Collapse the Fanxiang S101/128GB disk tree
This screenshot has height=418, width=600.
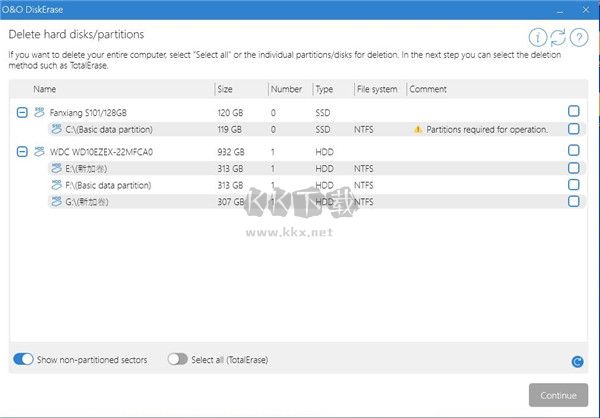[22, 112]
